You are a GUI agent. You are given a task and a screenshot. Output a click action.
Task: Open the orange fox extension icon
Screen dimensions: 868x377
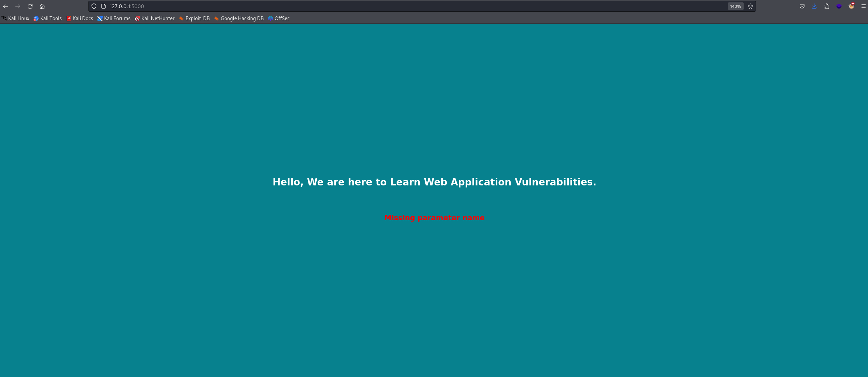pos(851,6)
